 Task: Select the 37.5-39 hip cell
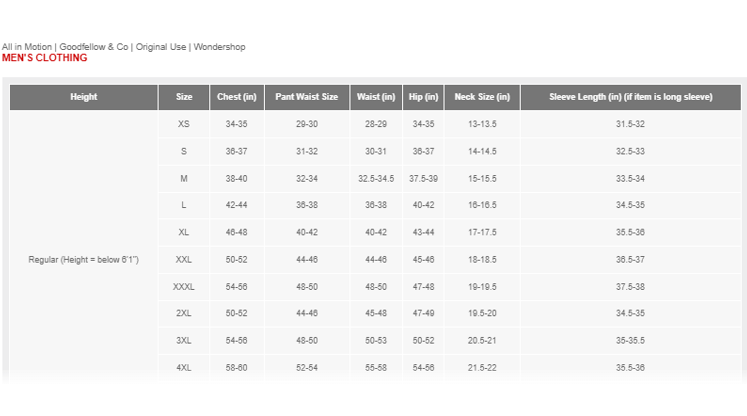coord(423,178)
